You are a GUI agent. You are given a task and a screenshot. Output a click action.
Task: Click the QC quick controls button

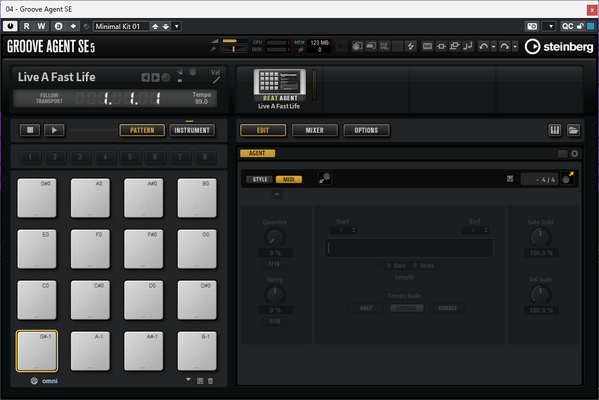click(x=567, y=26)
